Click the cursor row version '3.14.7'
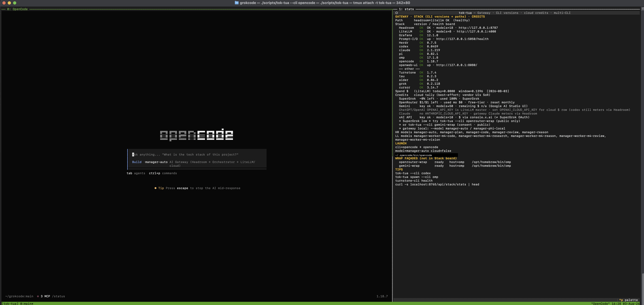This screenshot has width=644, height=305. 432,87
